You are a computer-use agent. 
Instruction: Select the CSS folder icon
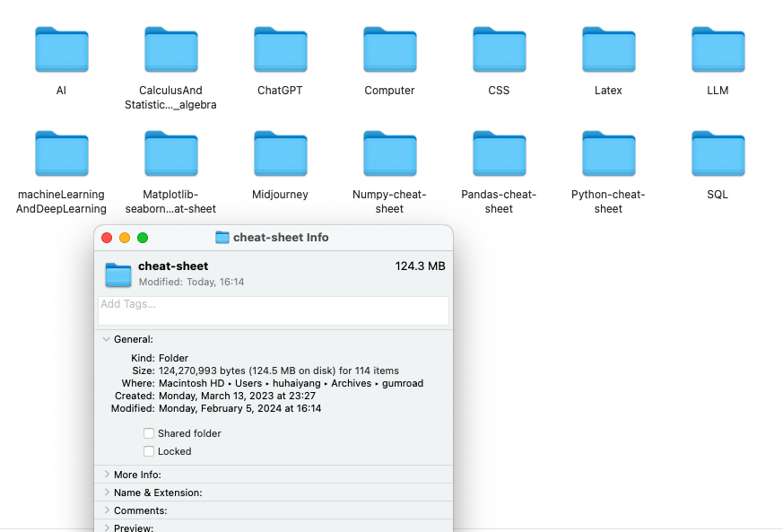tap(499, 49)
